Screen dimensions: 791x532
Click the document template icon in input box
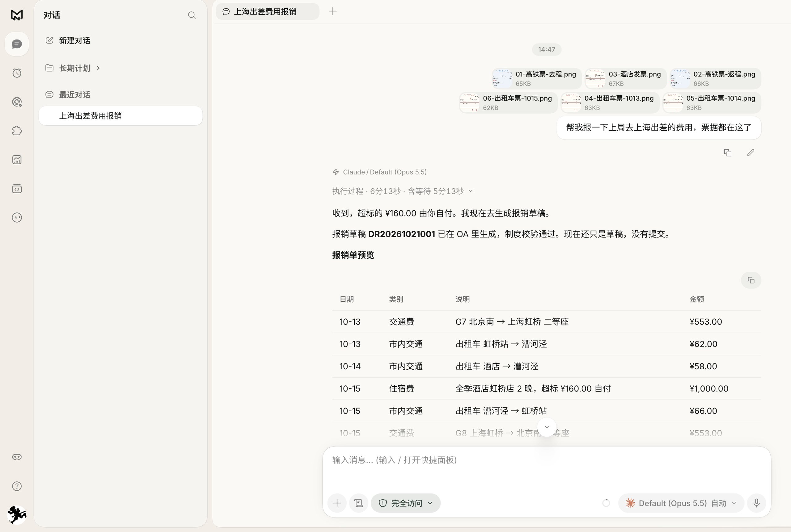(358, 503)
